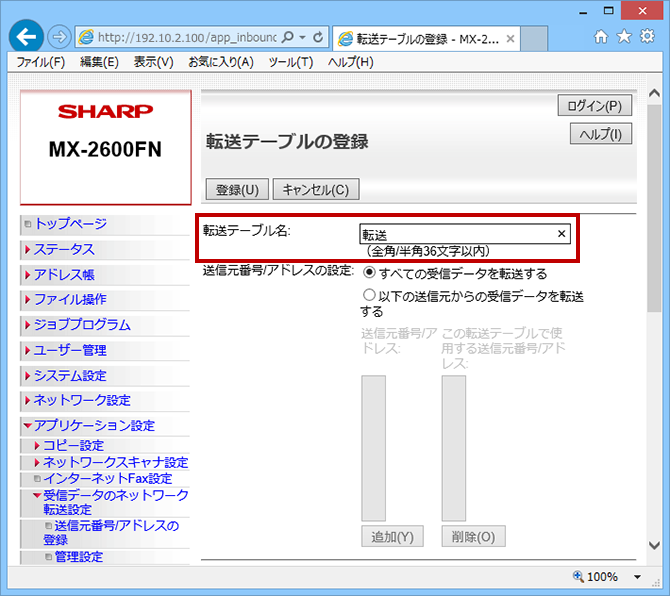Image resolution: width=670 pixels, height=596 pixels.
Task: Click the browser Back arrow button
Action: point(27,37)
